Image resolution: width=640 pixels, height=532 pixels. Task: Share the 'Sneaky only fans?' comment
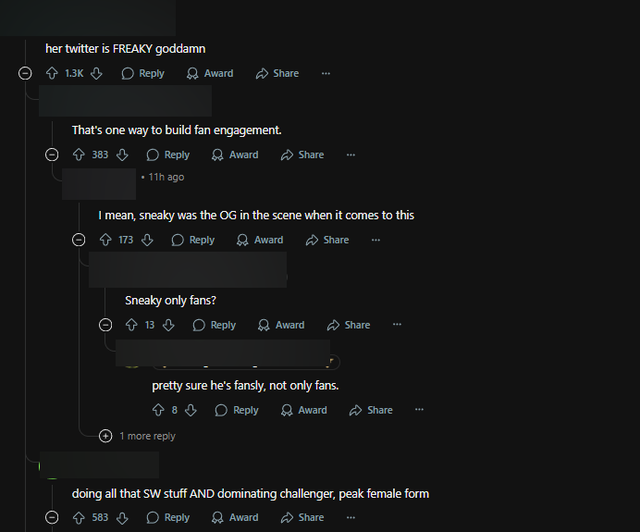click(x=349, y=325)
